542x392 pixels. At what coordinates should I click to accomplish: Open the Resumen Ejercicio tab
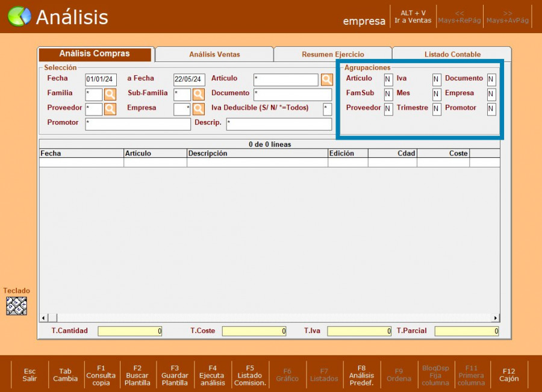[332, 54]
